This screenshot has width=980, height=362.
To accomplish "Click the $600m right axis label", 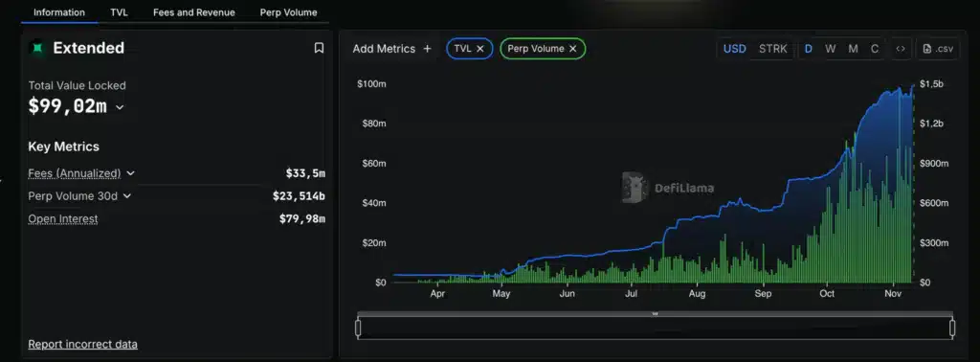I will pos(934,203).
